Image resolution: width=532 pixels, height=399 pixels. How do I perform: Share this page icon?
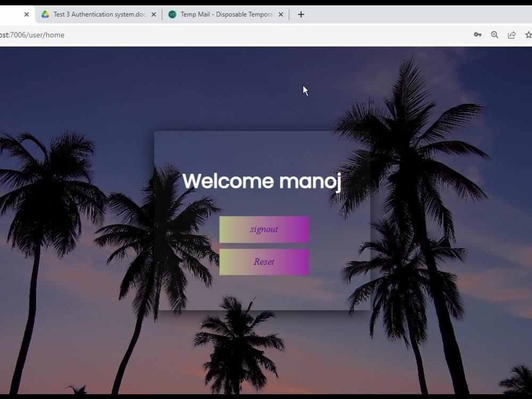(x=512, y=35)
